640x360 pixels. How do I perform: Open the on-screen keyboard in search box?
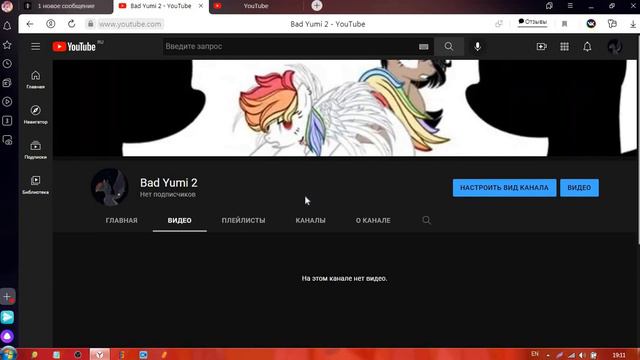(424, 47)
